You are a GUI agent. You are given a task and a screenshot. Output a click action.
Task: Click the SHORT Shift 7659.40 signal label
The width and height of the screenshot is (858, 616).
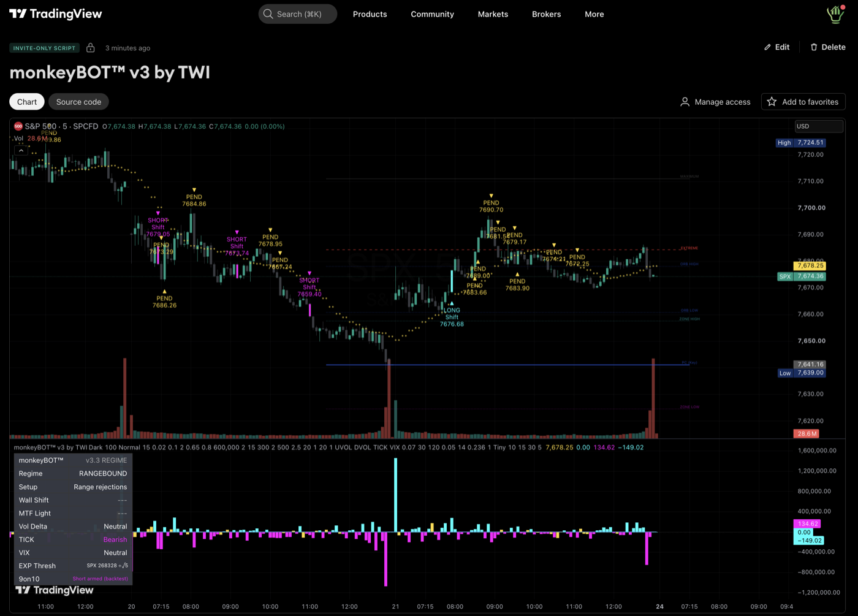click(309, 287)
